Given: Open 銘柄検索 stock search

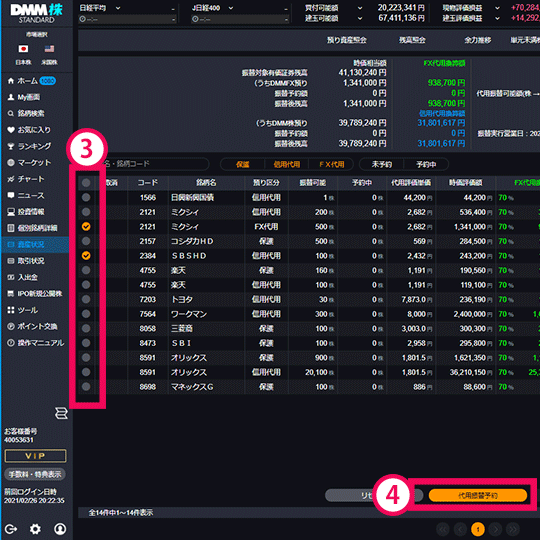Looking at the screenshot, I should pos(26,113).
